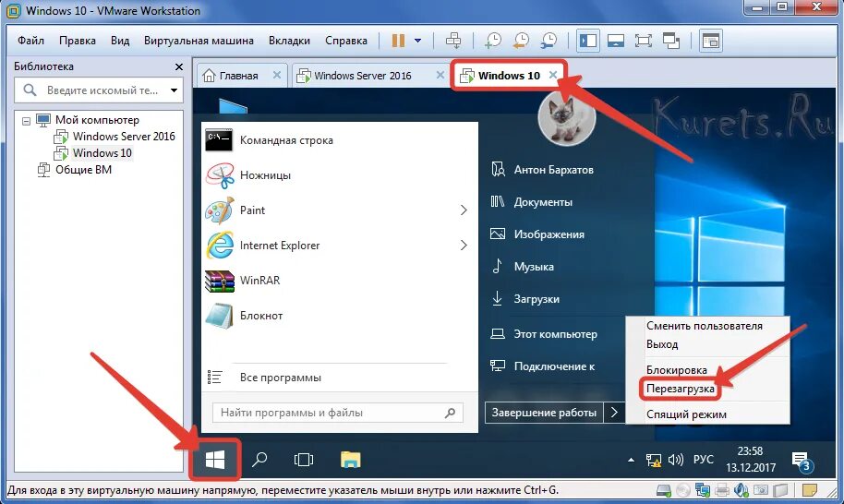
Task: Expand Internet Explorer jump list arrow
Action: (x=464, y=246)
